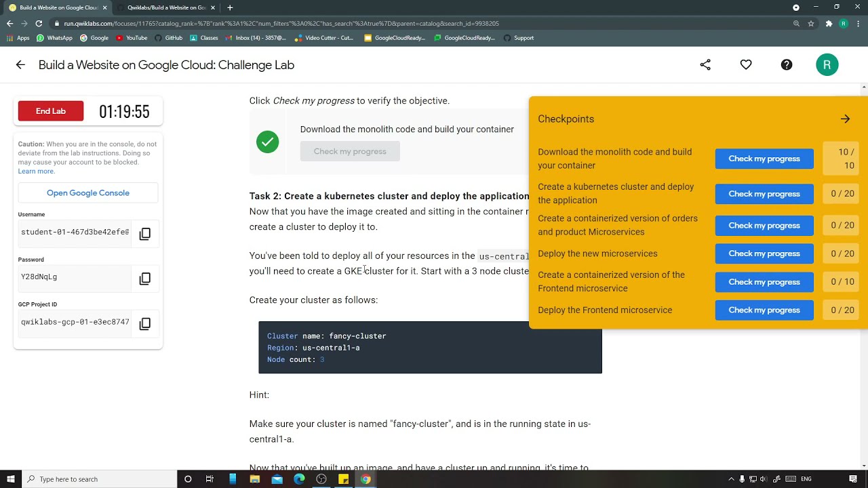The height and width of the screenshot is (488, 868).
Task: Check progress for orders and product Microservices
Action: click(764, 226)
